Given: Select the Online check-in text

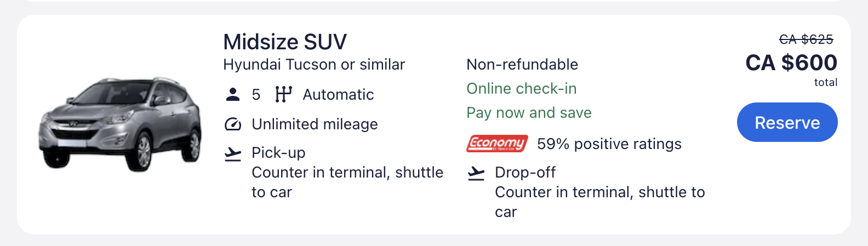Looking at the screenshot, I should coord(521,89).
